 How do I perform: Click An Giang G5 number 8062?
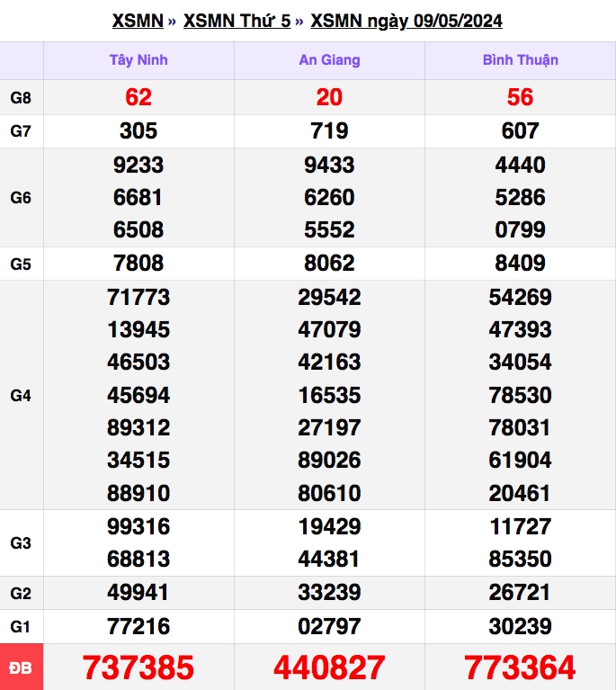point(329,264)
